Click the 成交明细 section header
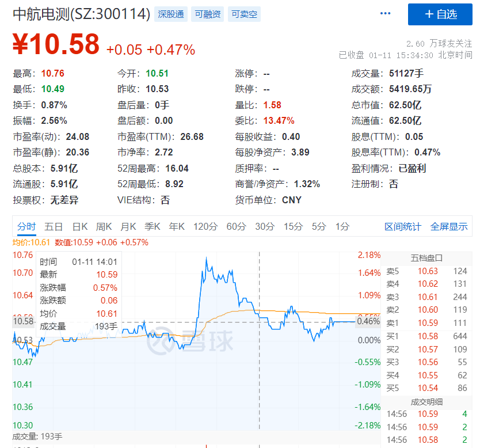The image size is (480, 448). [x=426, y=402]
